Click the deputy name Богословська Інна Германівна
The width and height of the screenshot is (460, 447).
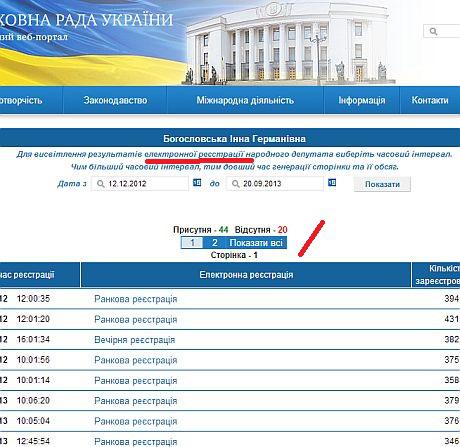click(234, 139)
